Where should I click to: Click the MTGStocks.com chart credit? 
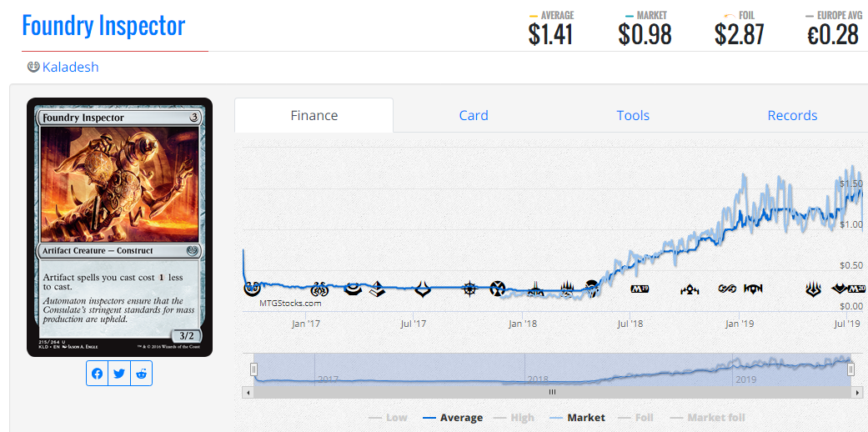point(290,303)
